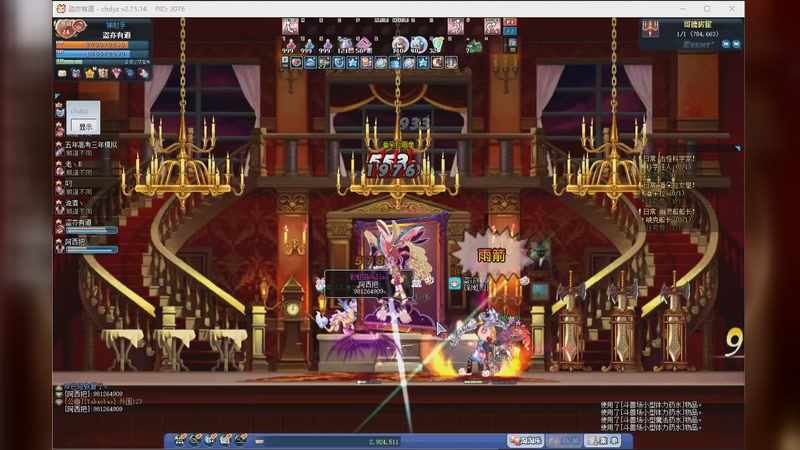Select the red heart skill icon

click(297, 62)
